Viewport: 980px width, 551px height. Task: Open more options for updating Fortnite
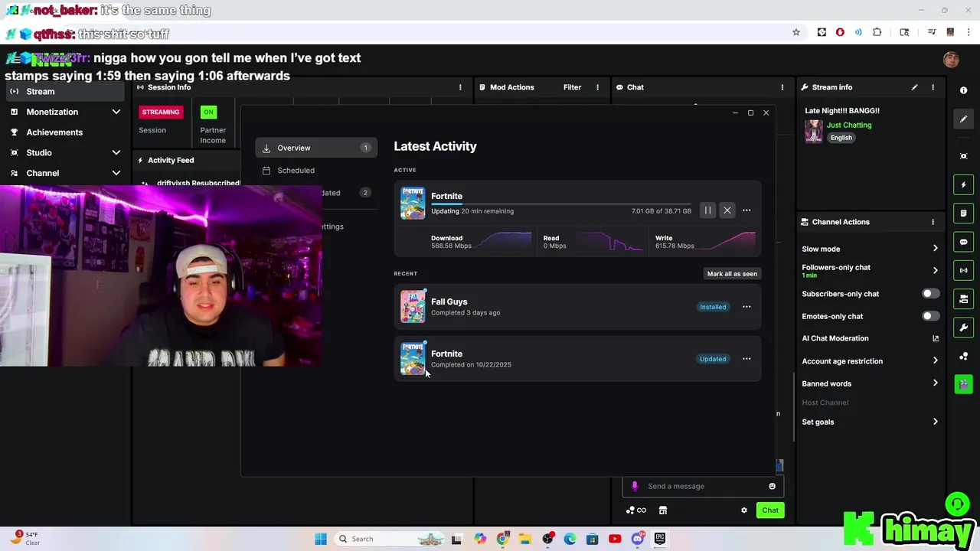click(x=746, y=210)
